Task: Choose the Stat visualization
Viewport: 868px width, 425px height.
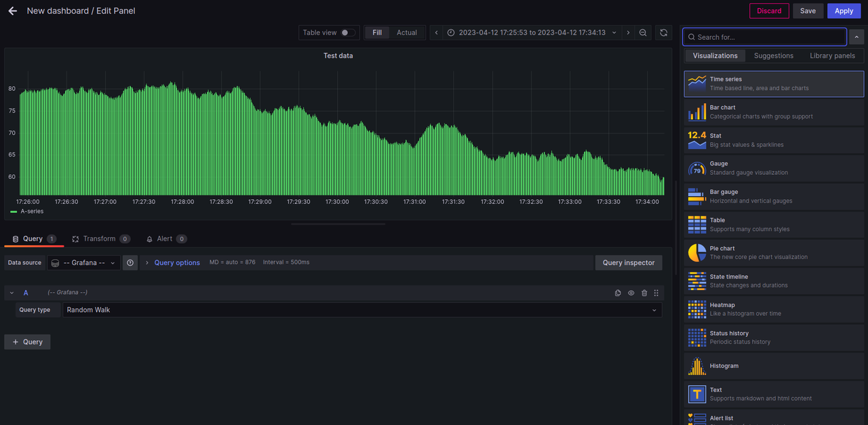Action: [774, 140]
